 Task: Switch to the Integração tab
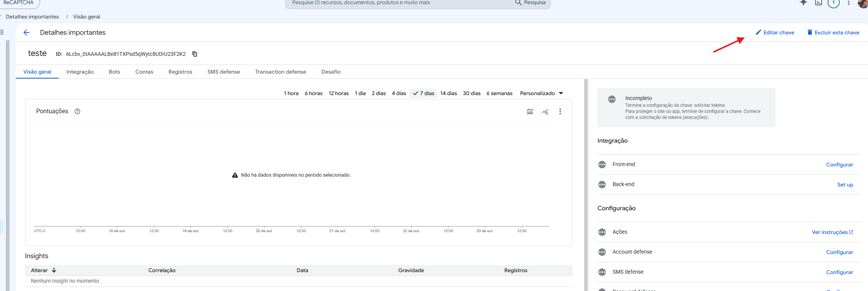(80, 72)
